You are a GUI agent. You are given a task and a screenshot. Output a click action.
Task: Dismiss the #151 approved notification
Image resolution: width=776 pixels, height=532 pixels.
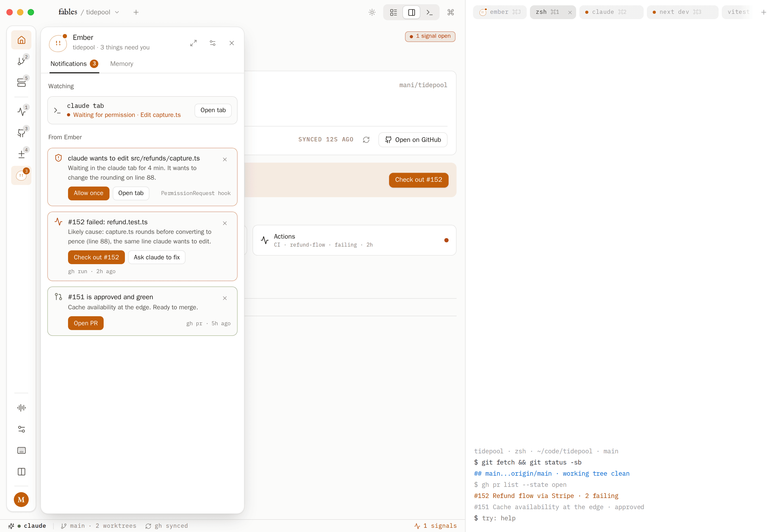coord(225,298)
